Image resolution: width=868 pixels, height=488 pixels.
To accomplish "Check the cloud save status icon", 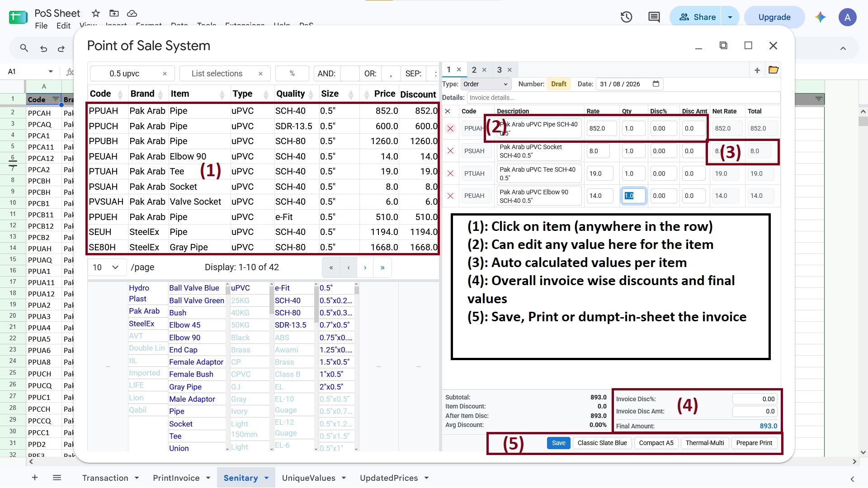I will (132, 13).
